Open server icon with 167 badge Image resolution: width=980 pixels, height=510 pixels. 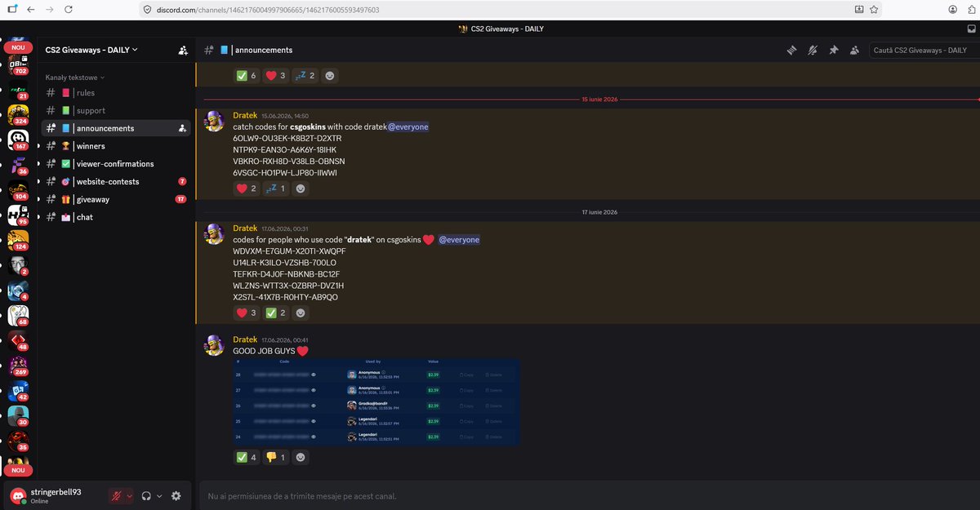(18, 140)
